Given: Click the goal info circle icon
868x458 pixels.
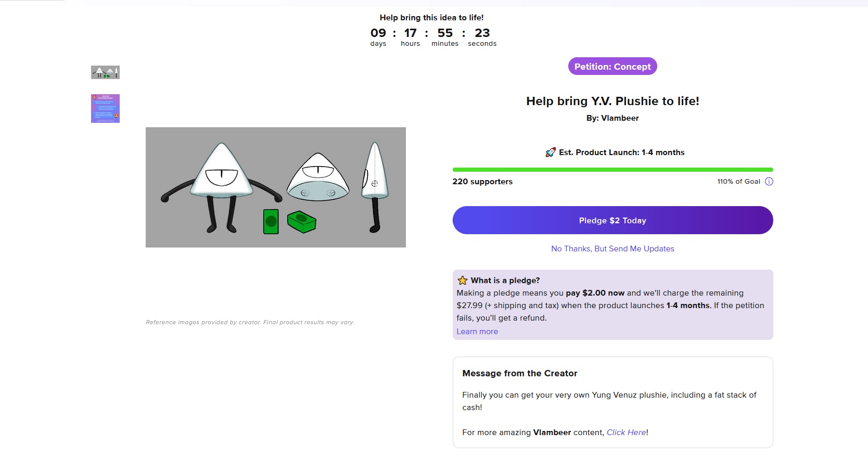Looking at the screenshot, I should [769, 182].
